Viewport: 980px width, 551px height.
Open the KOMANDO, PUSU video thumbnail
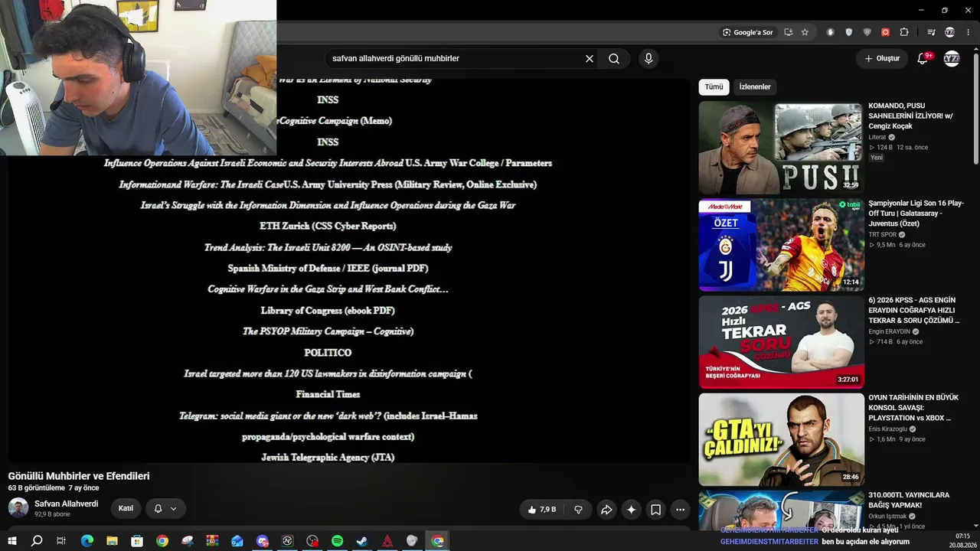click(x=780, y=148)
